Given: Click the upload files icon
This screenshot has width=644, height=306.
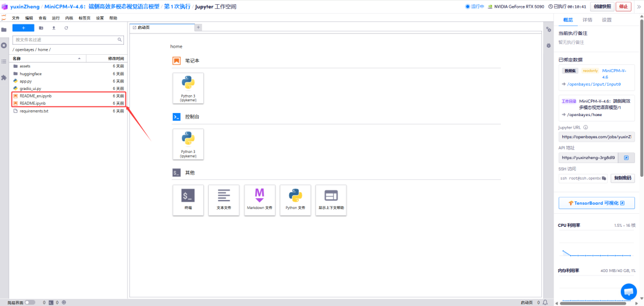Looking at the screenshot, I should click(x=54, y=28).
